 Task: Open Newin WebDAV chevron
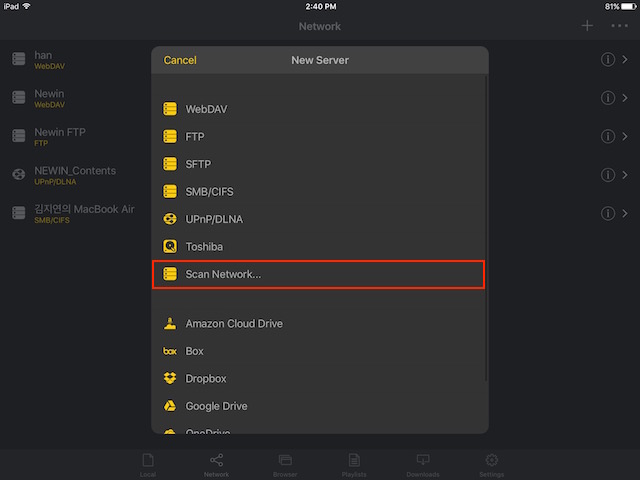tap(625, 98)
